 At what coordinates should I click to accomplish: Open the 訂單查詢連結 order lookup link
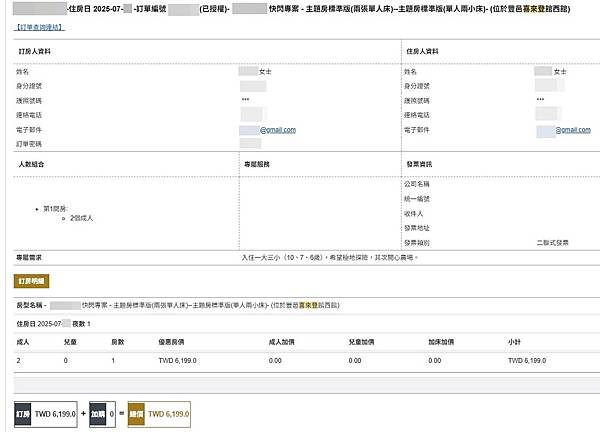[39, 28]
